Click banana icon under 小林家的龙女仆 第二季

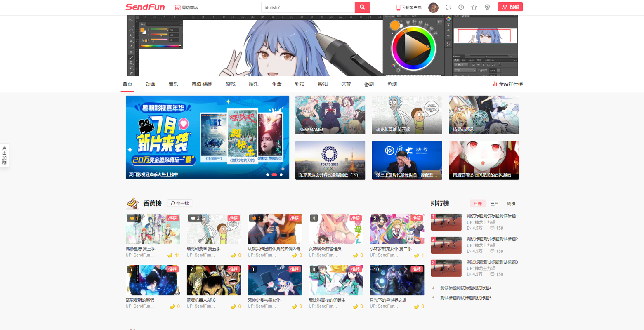(x=416, y=255)
